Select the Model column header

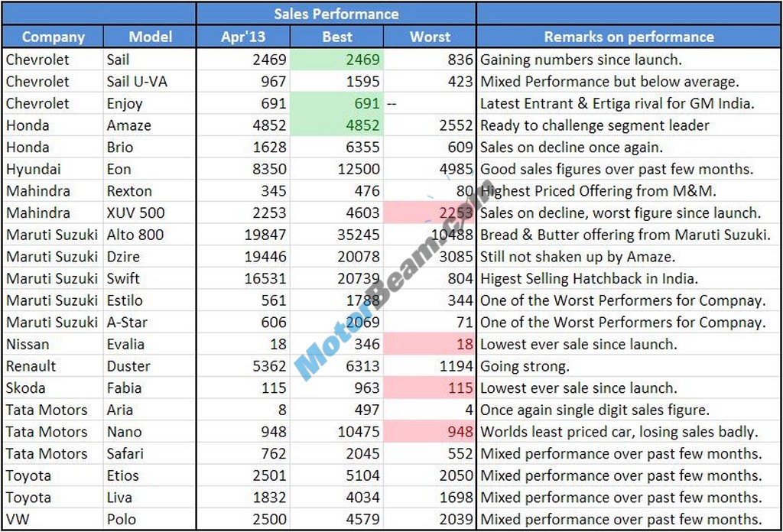tap(150, 37)
